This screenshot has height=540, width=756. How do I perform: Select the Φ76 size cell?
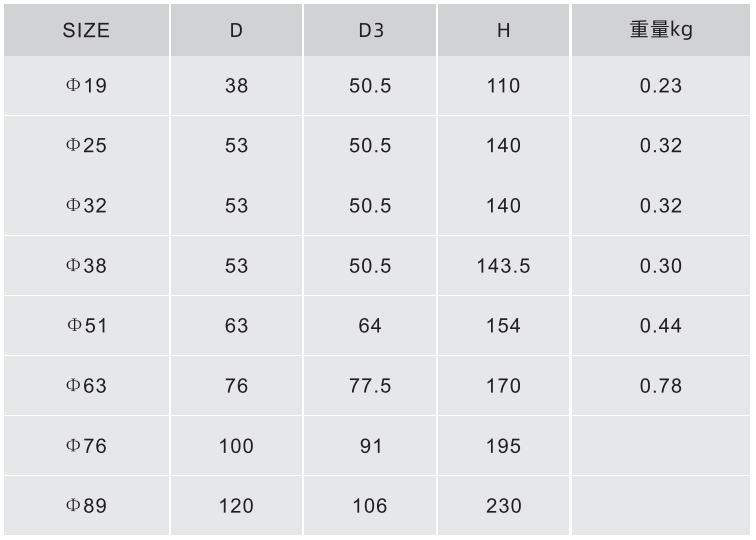pos(86,446)
